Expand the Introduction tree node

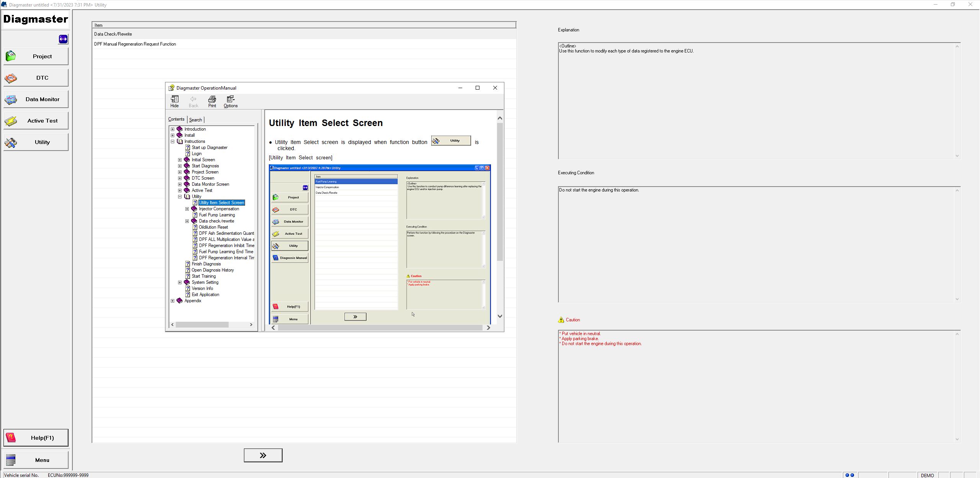click(173, 129)
